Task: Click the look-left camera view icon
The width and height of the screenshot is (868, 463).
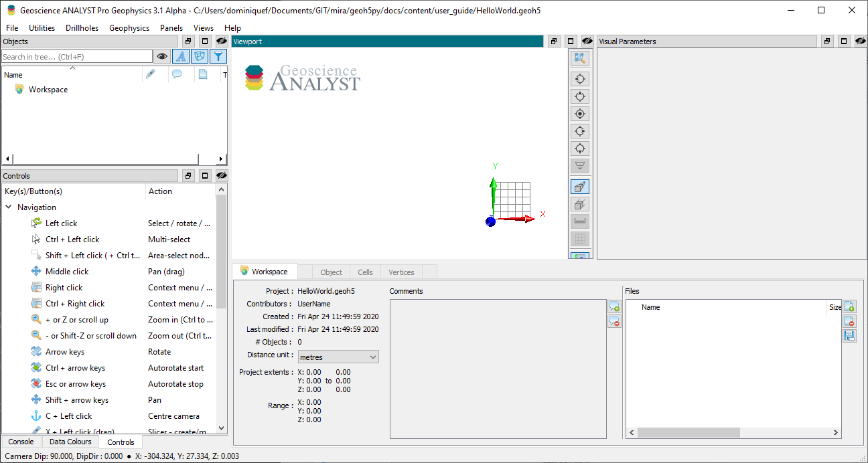Action: tap(580, 79)
